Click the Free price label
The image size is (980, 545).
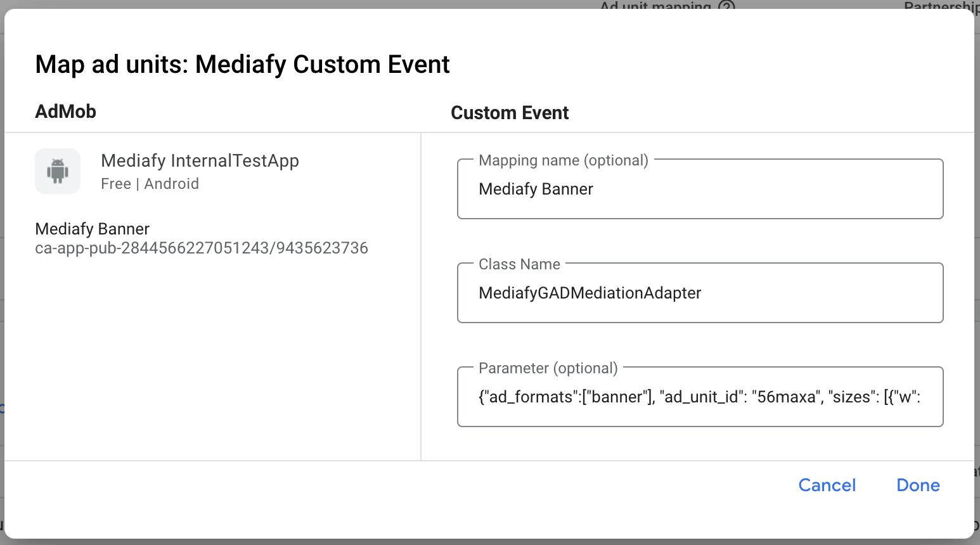[115, 184]
